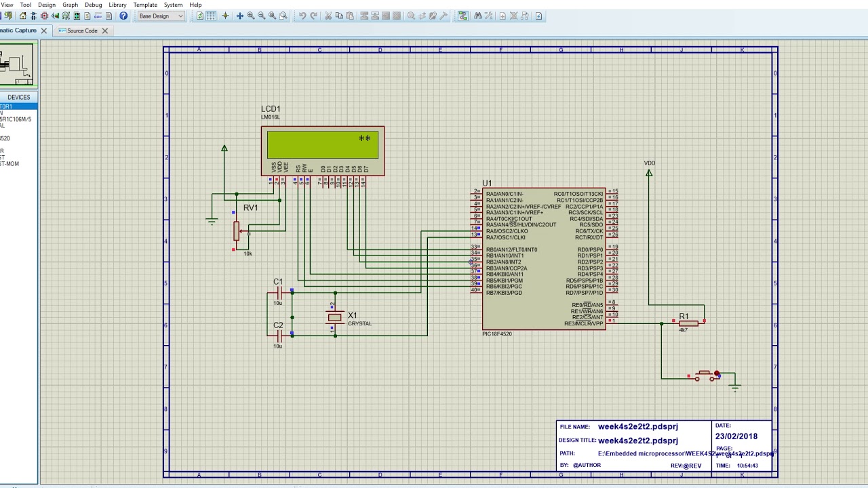Click the DEVICES list header
This screenshot has width=868, height=488.
click(18, 98)
